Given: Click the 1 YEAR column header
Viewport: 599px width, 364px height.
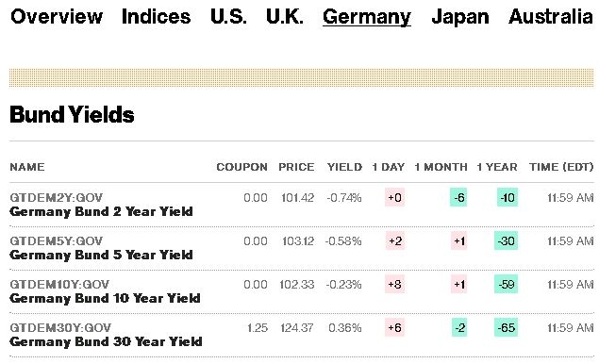Looking at the screenshot, I should coord(497,167).
